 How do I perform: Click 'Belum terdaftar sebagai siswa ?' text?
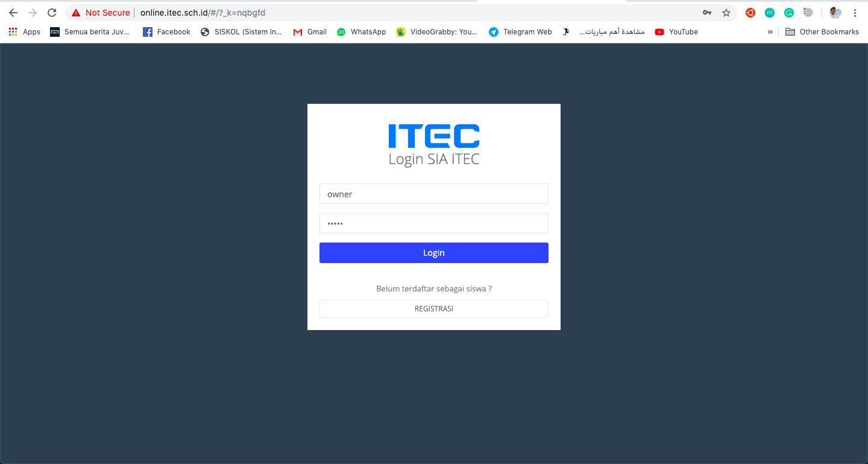pos(434,288)
